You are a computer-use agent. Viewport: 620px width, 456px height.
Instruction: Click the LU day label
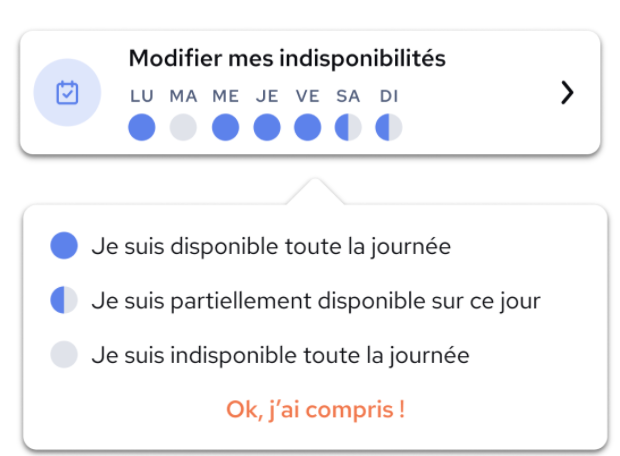142,96
